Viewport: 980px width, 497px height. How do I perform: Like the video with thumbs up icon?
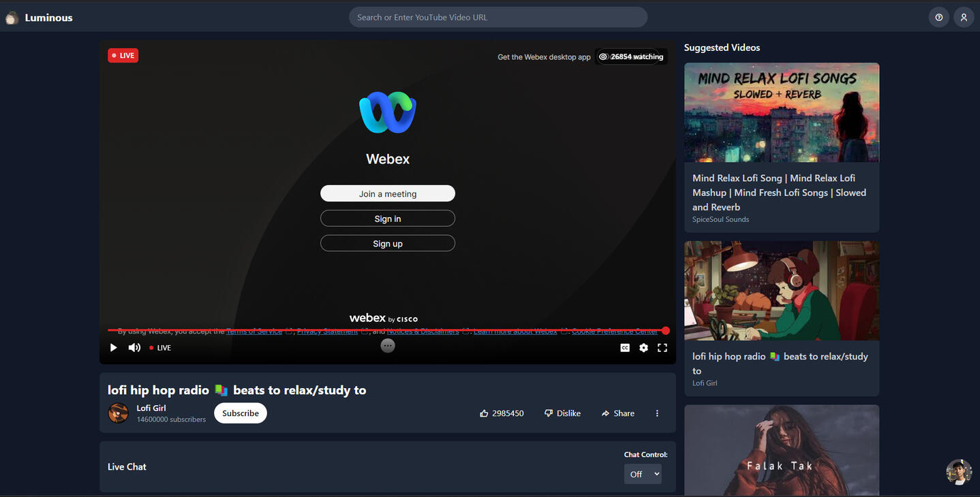(484, 413)
